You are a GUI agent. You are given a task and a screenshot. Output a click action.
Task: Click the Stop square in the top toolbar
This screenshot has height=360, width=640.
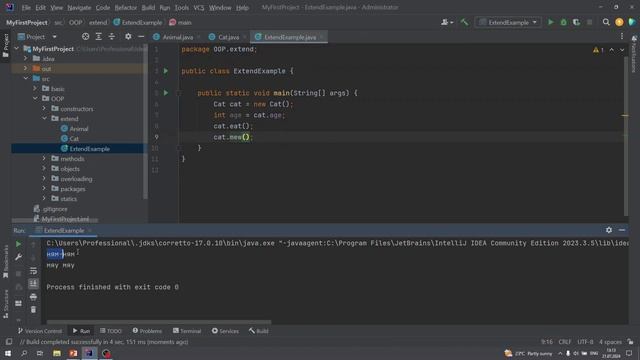click(589, 22)
